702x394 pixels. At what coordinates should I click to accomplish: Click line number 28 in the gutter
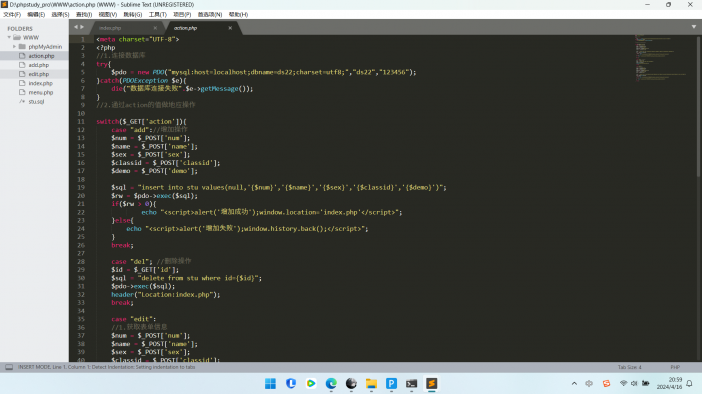(x=81, y=261)
